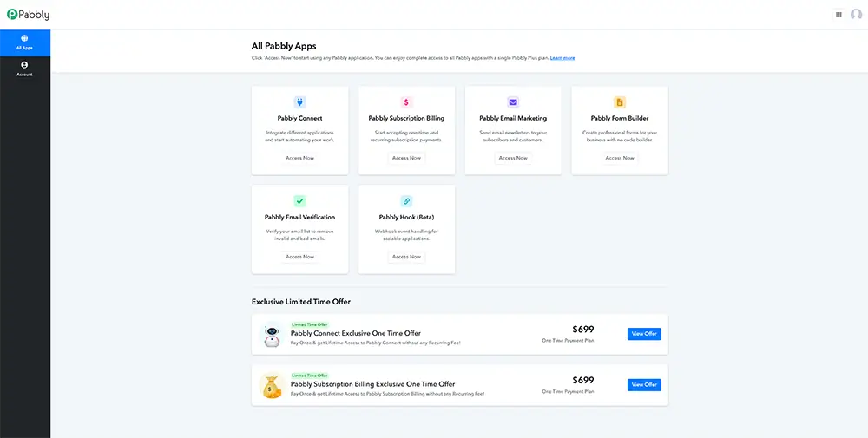Click the Email Marketing envelope icon
Image resolution: width=868 pixels, height=438 pixels.
pyautogui.click(x=513, y=102)
